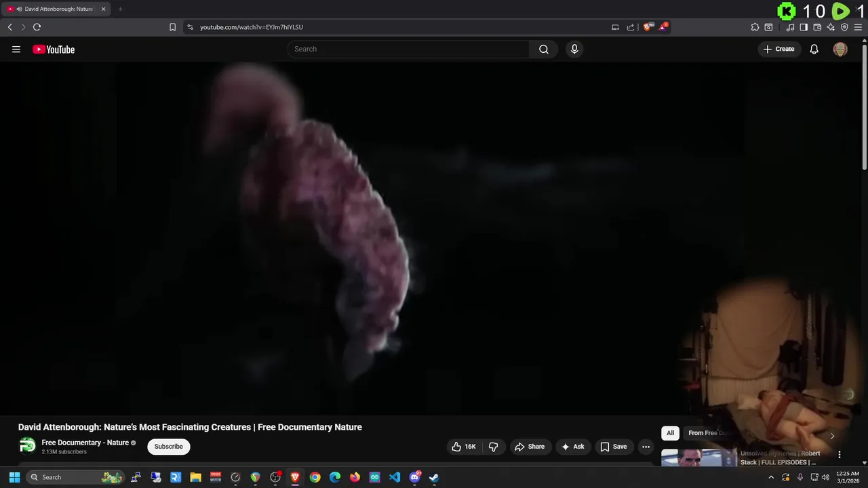Click the share page icon in address bar

(x=631, y=27)
